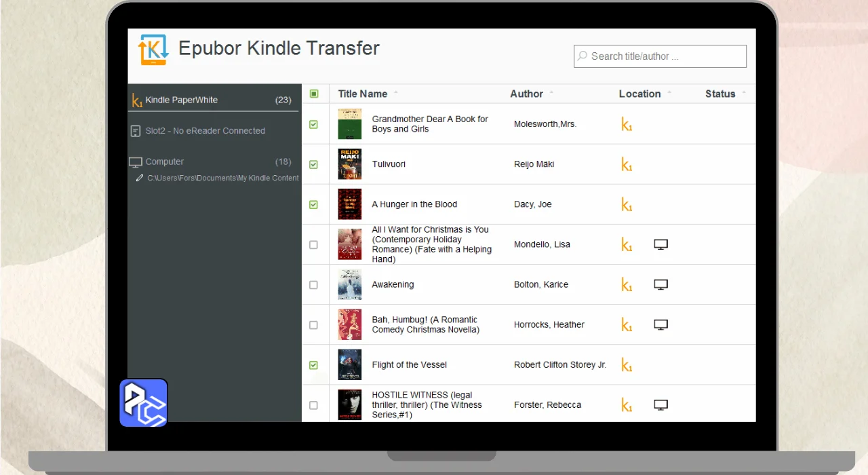868x475 pixels.
Task: Click the Awakening book title
Action: tap(393, 284)
